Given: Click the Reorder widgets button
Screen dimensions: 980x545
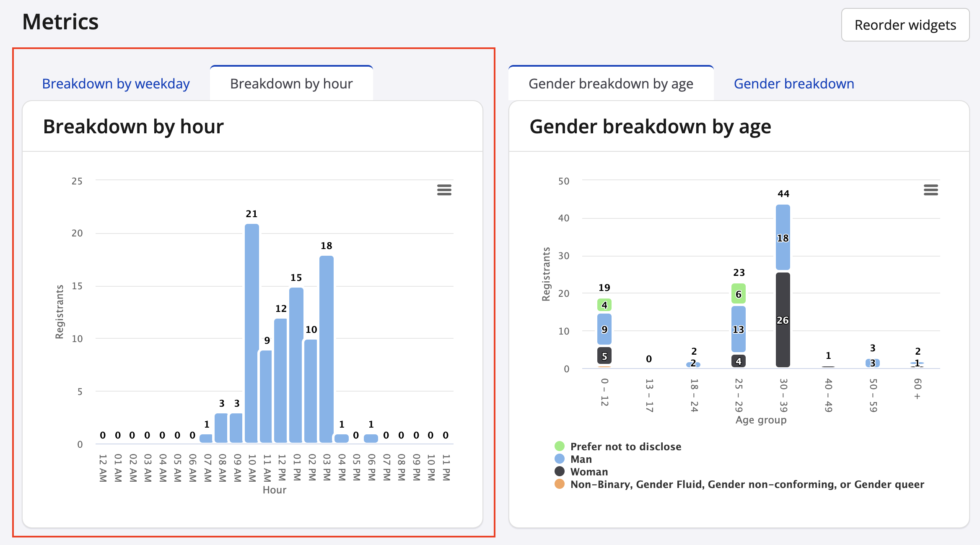Looking at the screenshot, I should tap(905, 25).
